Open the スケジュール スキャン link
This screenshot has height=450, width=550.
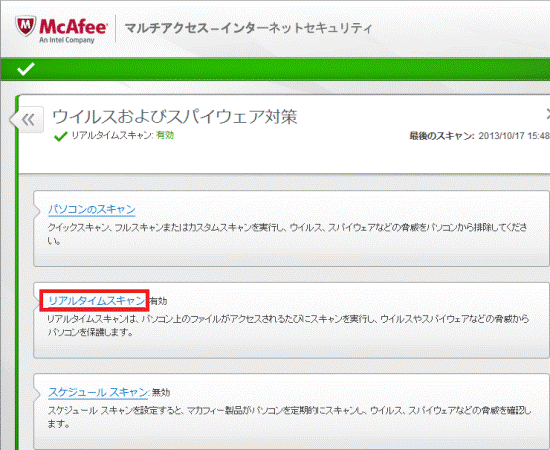coord(98,392)
